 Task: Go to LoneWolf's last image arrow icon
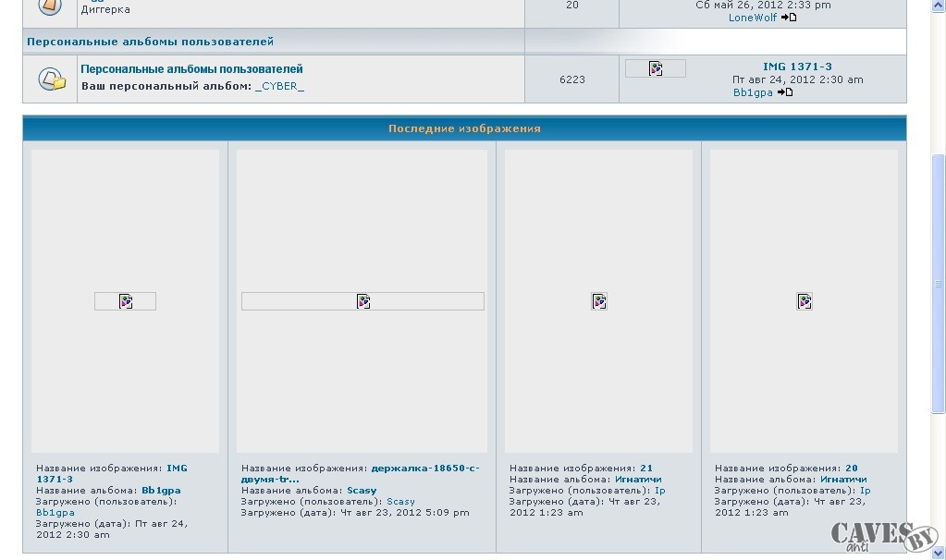(789, 18)
